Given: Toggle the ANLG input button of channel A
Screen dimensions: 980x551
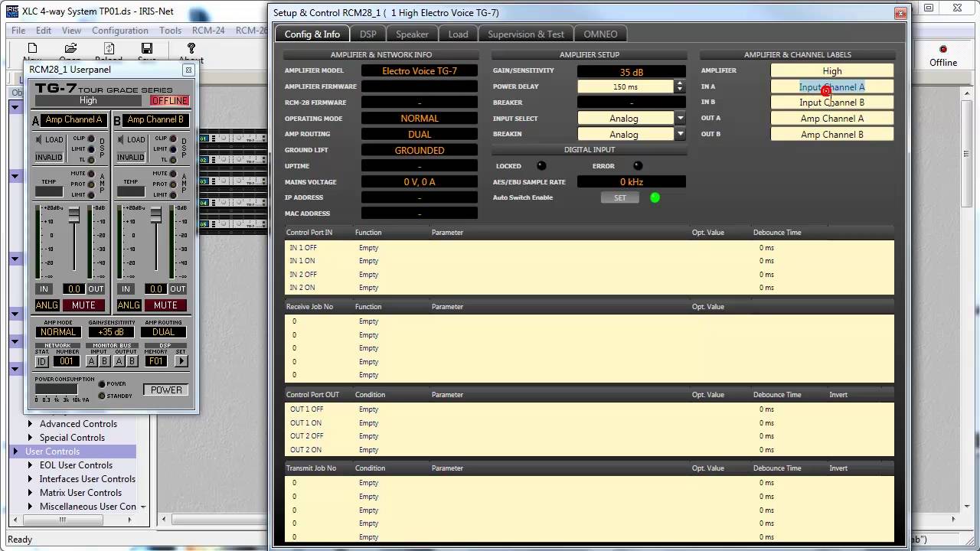Looking at the screenshot, I should [47, 305].
